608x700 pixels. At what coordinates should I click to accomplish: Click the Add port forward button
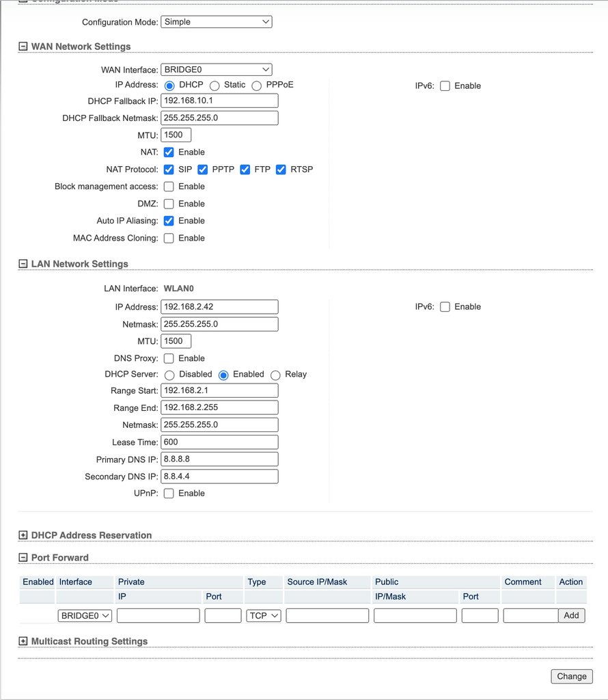[x=571, y=615]
